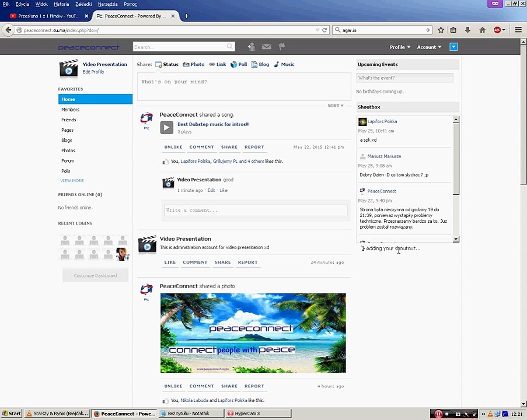Open Forum in the sidebar
The image size is (527, 420).
click(x=68, y=160)
